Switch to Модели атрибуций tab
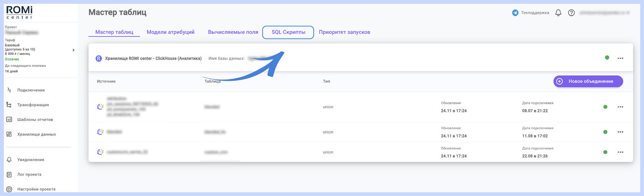The image size is (644, 196). 171,32
